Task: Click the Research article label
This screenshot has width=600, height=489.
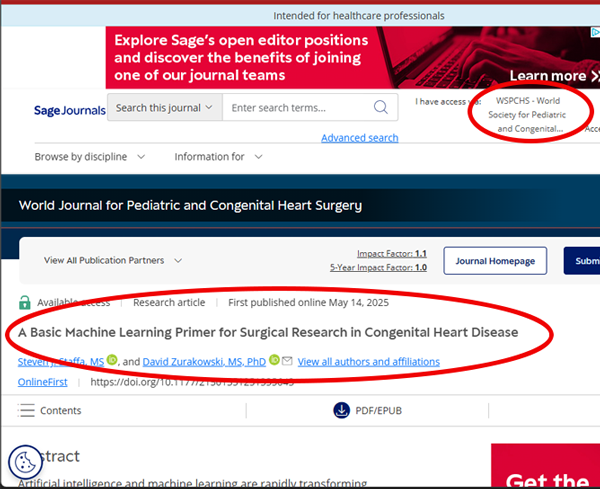Action: click(169, 303)
